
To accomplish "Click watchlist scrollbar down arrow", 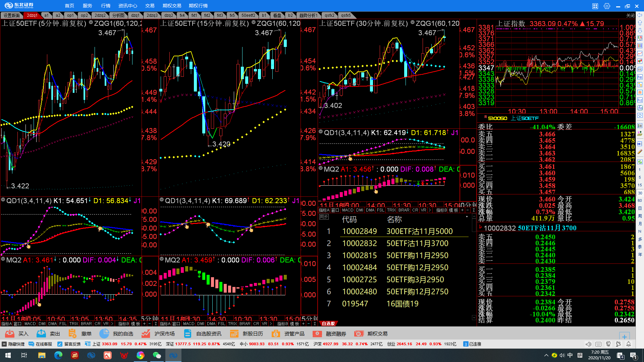I will coord(474,317).
